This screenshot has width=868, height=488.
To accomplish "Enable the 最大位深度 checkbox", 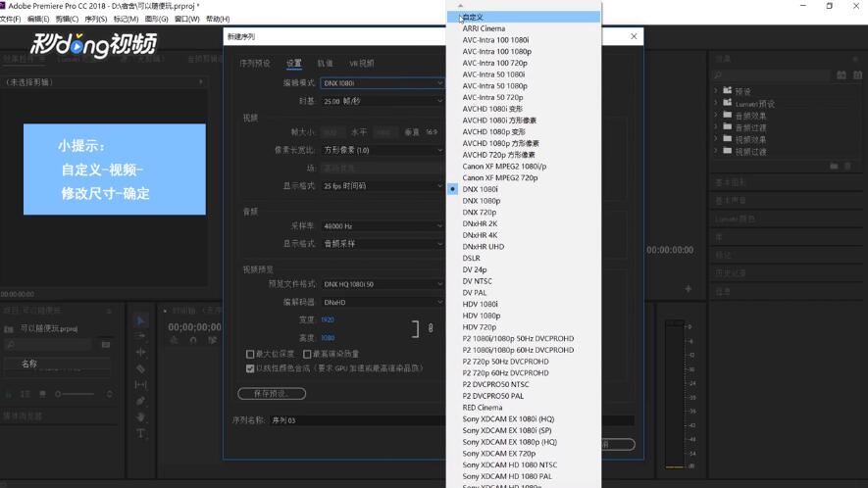I will pos(250,354).
